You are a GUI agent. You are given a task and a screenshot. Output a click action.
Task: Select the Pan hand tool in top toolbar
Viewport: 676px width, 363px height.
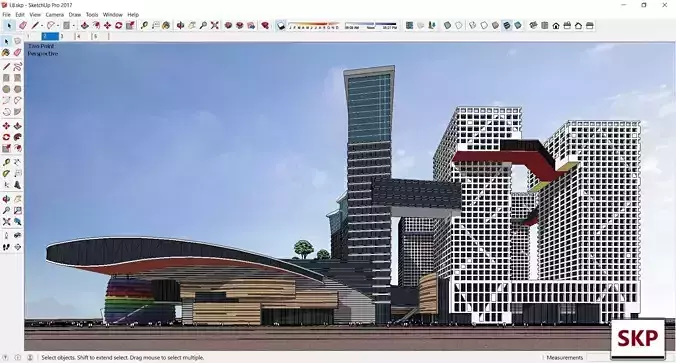tap(192, 25)
